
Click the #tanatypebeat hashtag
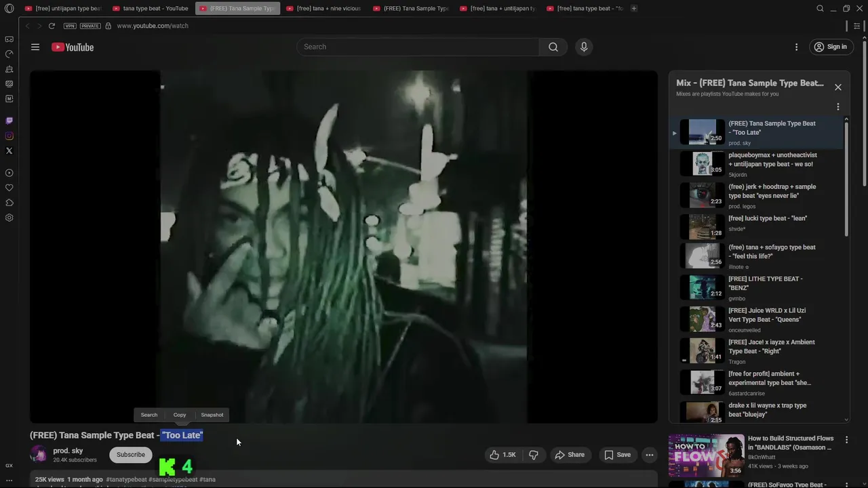126,479
